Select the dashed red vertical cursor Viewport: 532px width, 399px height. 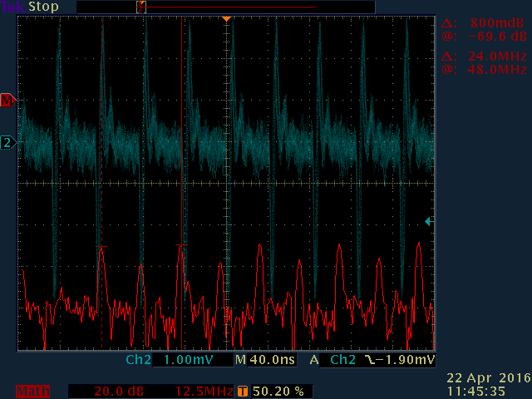pyautogui.click(x=101, y=183)
